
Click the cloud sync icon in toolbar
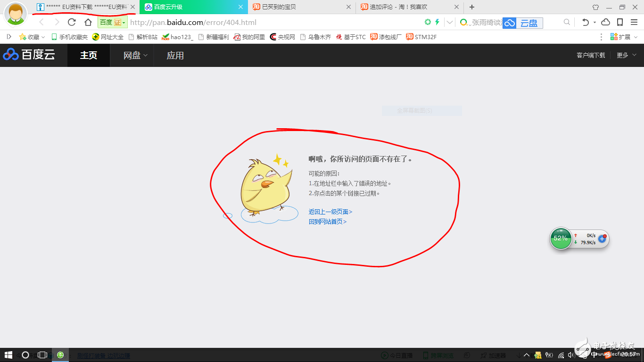click(606, 22)
